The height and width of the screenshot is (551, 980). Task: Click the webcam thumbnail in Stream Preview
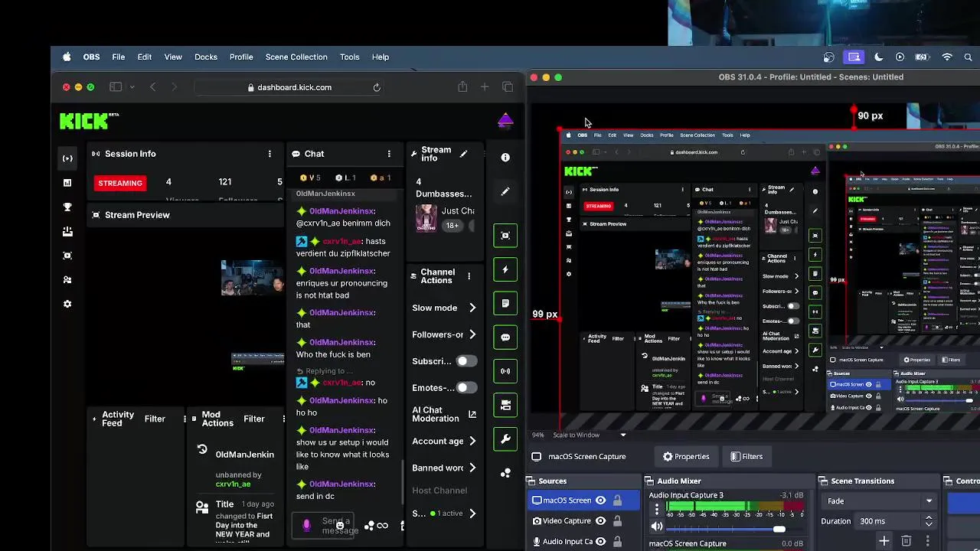click(252, 278)
